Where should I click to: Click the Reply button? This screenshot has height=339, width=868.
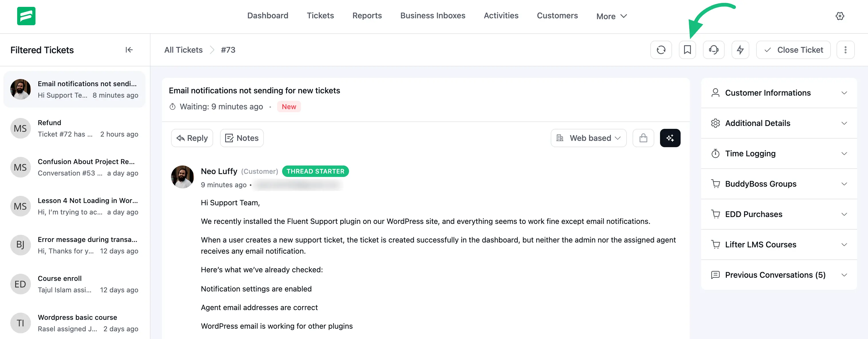click(192, 138)
